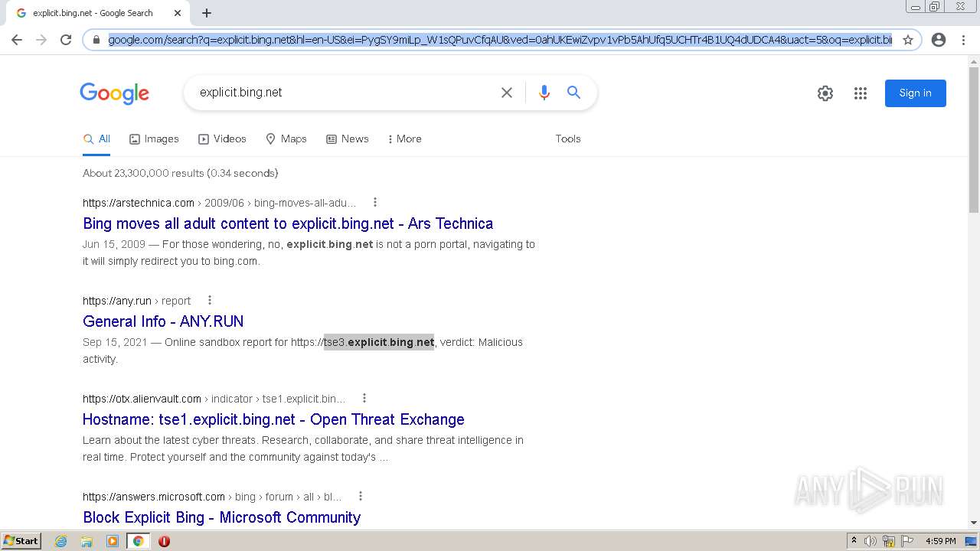The height and width of the screenshot is (551, 980).
Task: Click the volume speaker tray icon
Action: pos(871,541)
